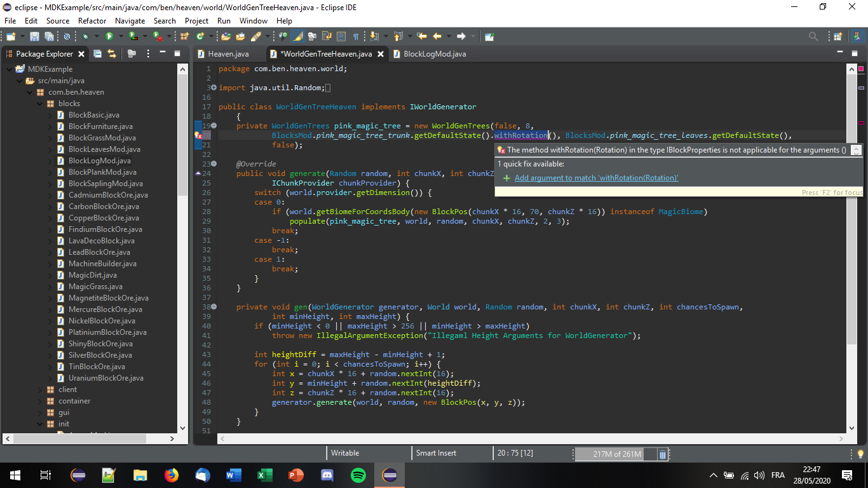Click the green Run button in toolbar

click(x=109, y=37)
